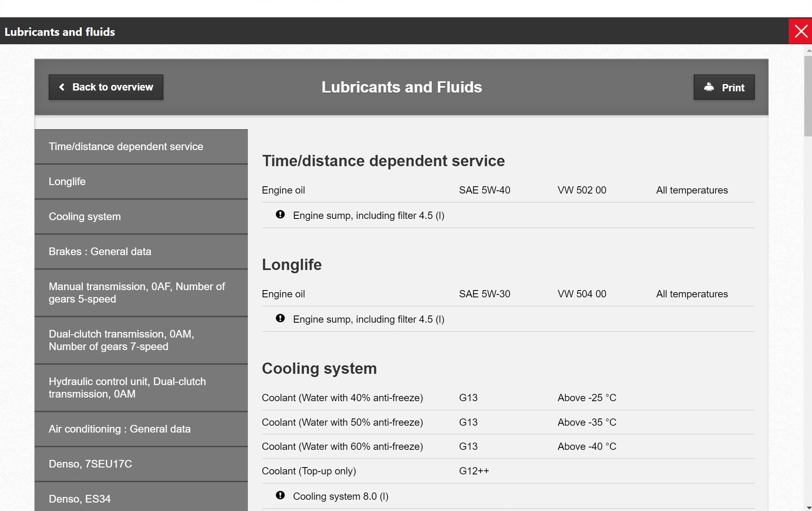Click All temperatures in Longlife row
The image size is (812, 511).
(692, 294)
